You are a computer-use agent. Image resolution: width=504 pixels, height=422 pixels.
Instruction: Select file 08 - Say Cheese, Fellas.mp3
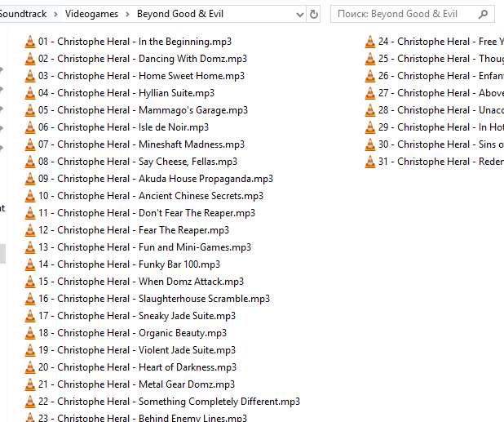(130, 162)
